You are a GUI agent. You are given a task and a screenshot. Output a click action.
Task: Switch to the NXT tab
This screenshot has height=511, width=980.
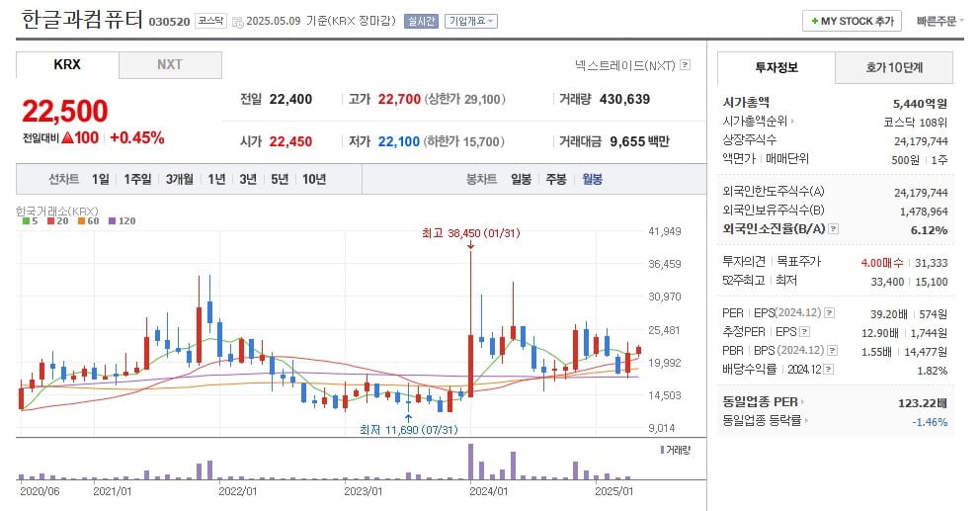click(170, 65)
